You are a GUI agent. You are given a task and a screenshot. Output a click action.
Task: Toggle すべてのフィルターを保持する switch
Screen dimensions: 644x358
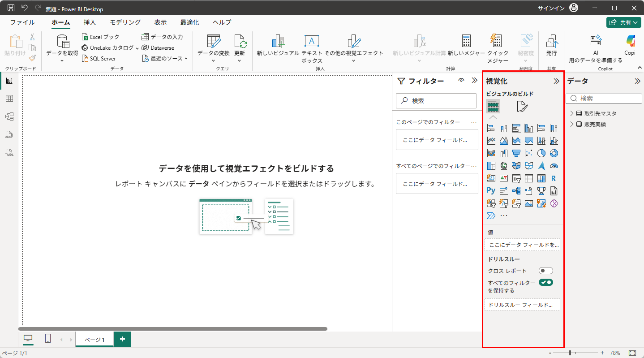coord(546,282)
